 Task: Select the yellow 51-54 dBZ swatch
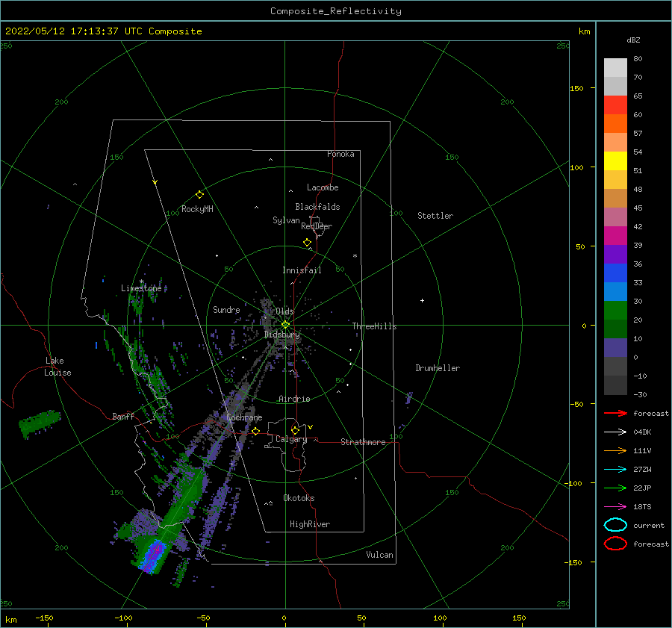(615, 161)
